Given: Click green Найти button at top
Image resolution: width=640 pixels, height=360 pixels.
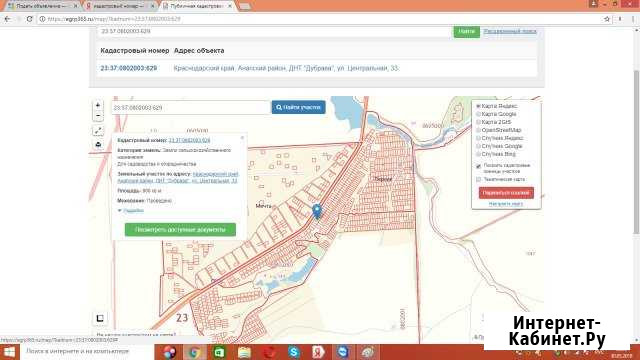Looking at the screenshot, I should pos(467,31).
